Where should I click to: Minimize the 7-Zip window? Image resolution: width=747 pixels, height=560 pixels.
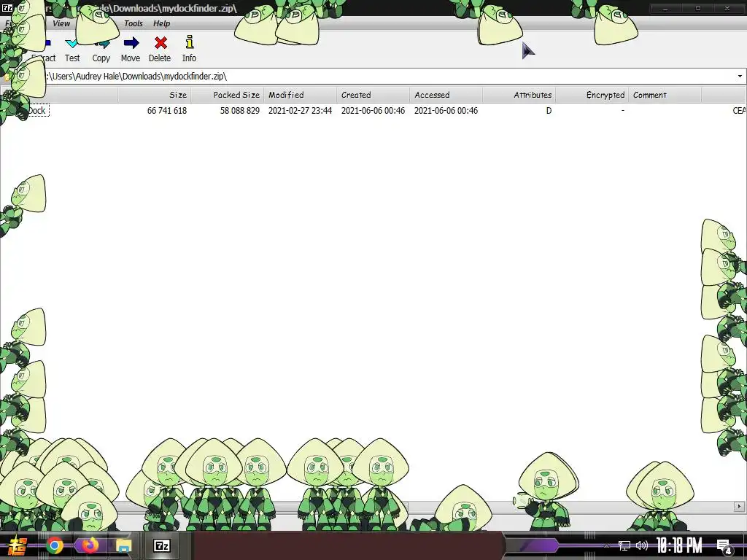point(665,8)
